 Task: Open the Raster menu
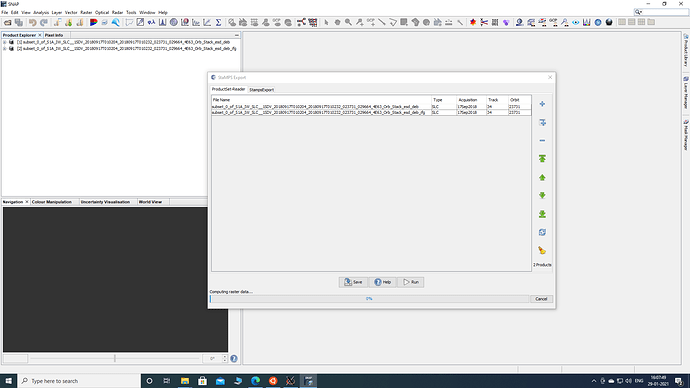click(86, 12)
